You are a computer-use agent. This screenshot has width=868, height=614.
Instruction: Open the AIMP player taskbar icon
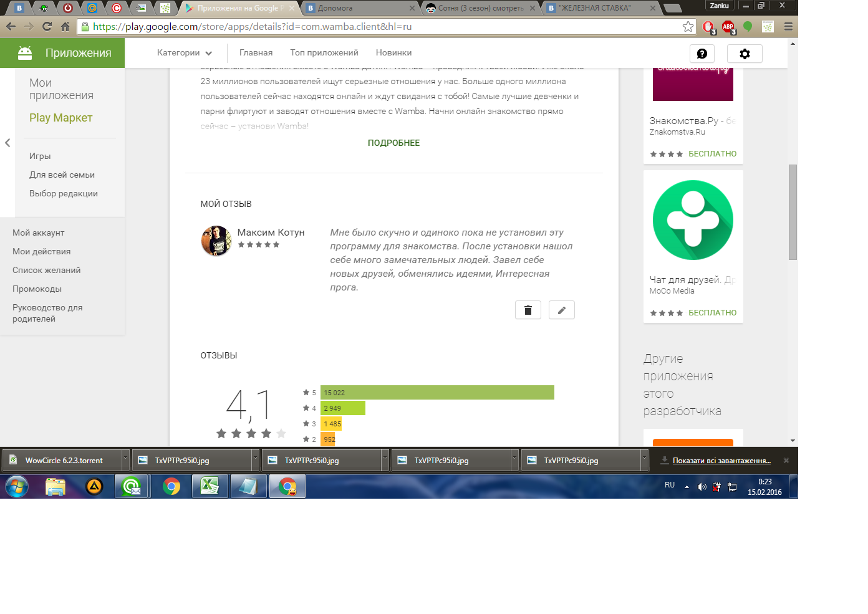(x=94, y=486)
